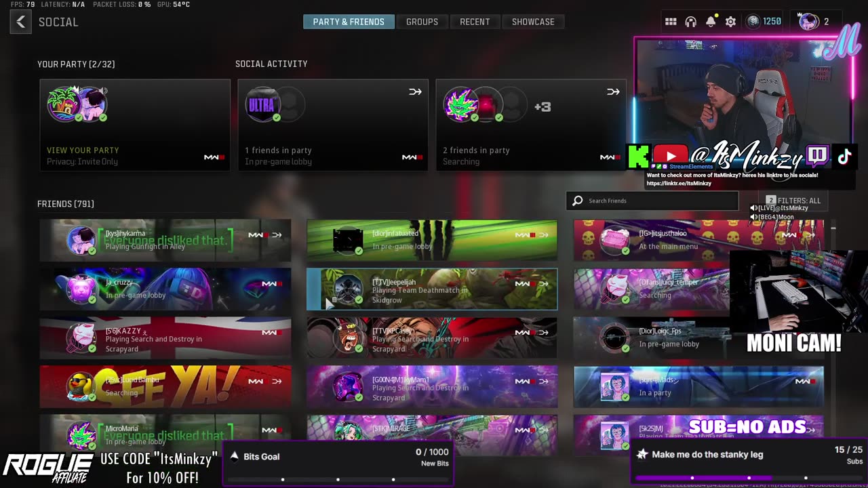Click the 'Privacy: Invite Only' text
This screenshot has height=488, width=868.
coord(82,162)
